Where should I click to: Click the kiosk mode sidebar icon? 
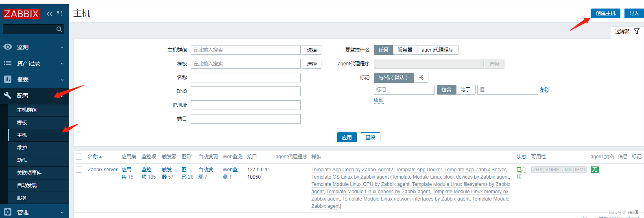[59, 14]
